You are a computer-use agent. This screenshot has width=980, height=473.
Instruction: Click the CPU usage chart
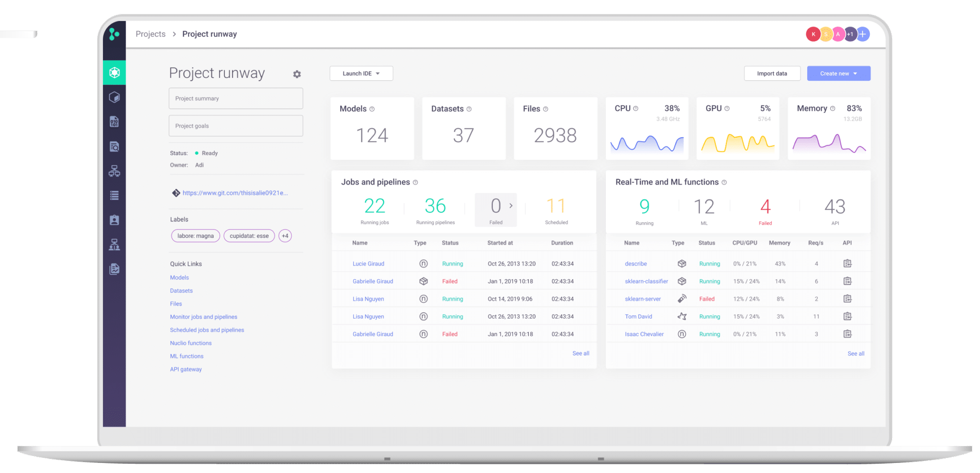pos(646,143)
